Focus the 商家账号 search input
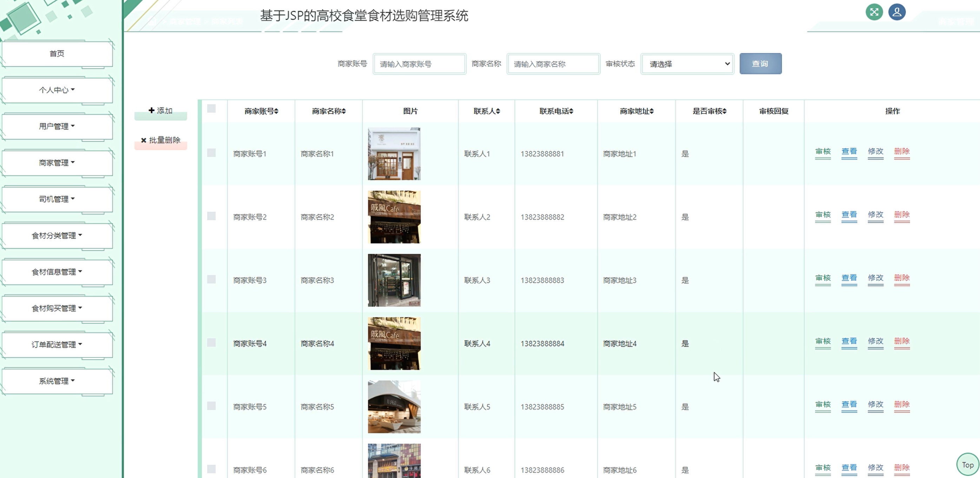The image size is (980, 478). pyautogui.click(x=419, y=64)
